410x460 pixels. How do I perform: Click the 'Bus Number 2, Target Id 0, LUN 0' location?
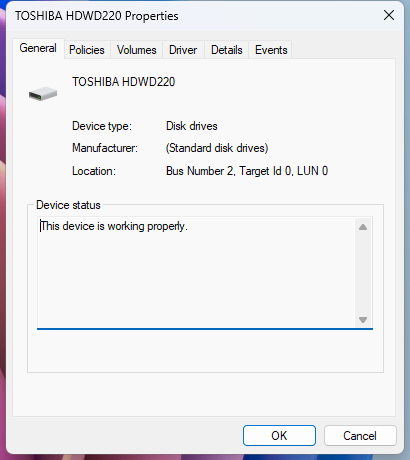(247, 171)
